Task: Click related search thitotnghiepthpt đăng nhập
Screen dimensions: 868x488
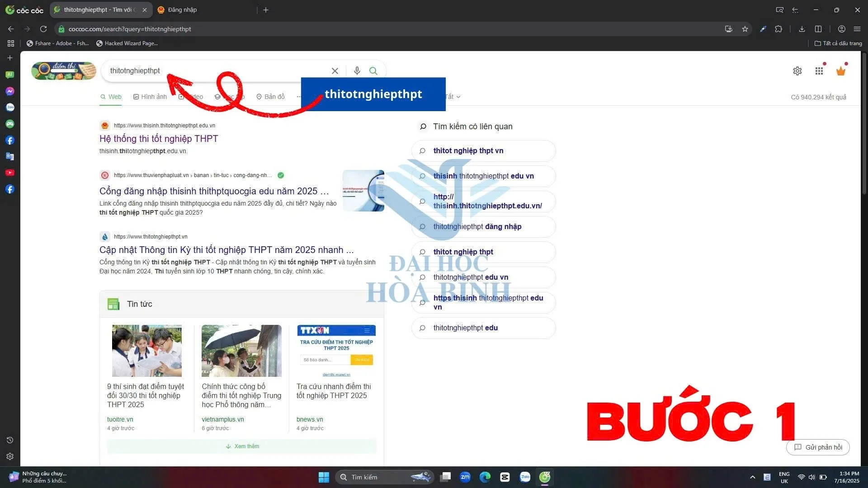Action: pos(477,226)
